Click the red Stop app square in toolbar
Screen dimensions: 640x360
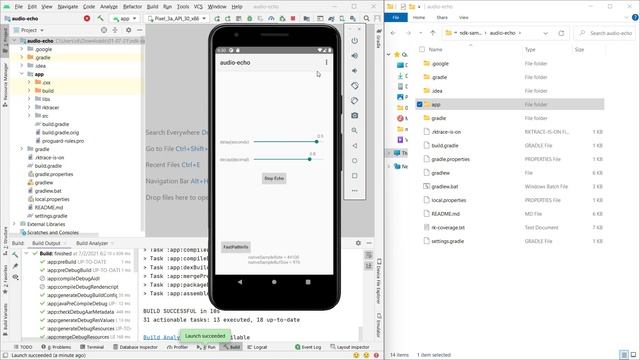click(293, 18)
